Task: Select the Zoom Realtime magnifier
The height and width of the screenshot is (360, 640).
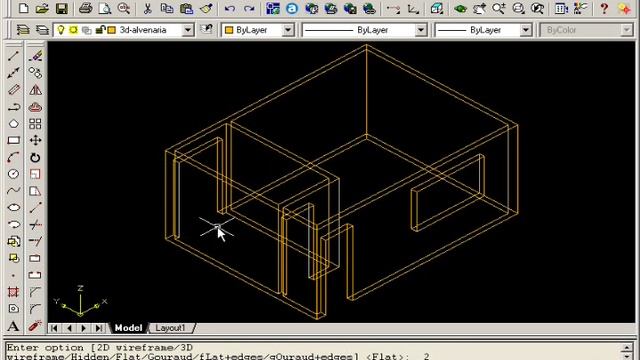Action: tap(499, 8)
